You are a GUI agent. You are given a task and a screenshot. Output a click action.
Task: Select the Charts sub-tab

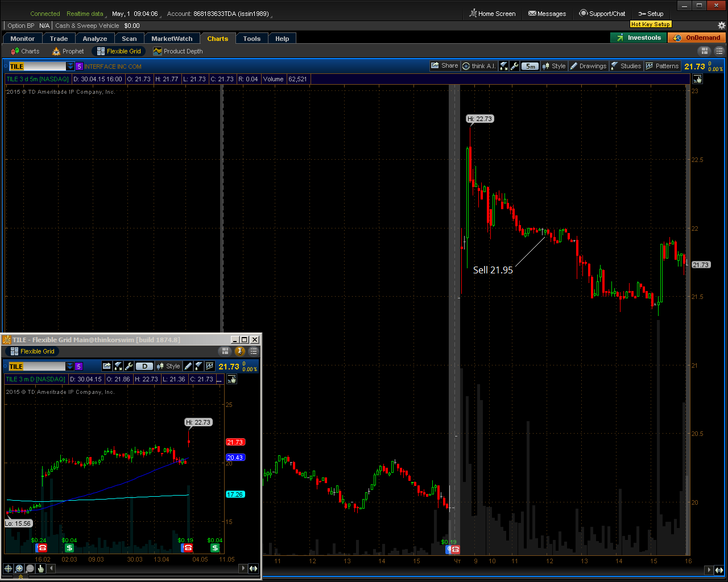[x=25, y=51]
